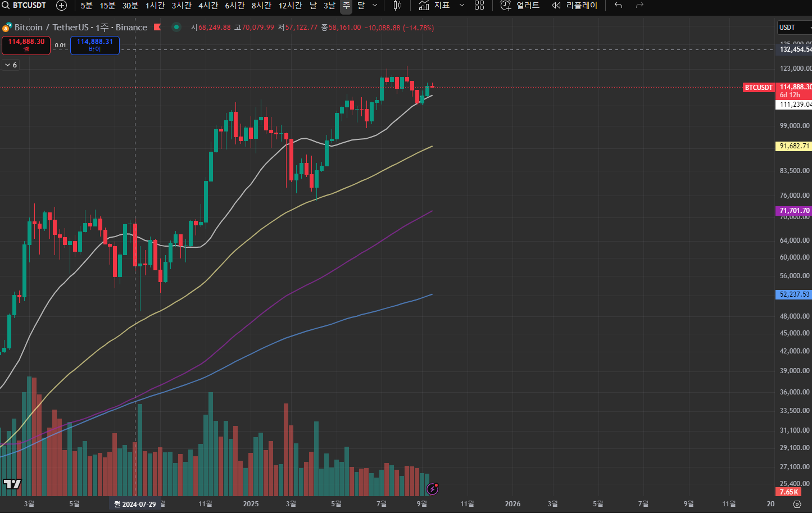Click the yellow 91,682.71 moving average label
Image resolution: width=812 pixels, height=513 pixels.
795,146
